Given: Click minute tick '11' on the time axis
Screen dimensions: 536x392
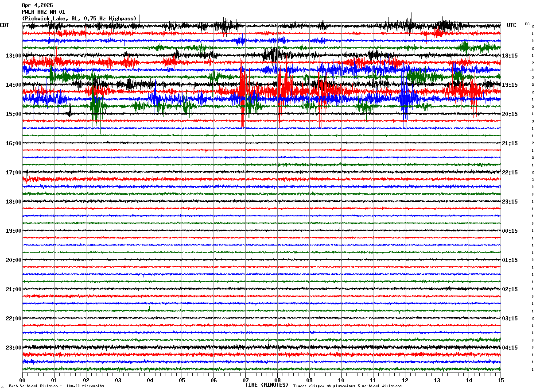Looking at the screenshot, I should (x=373, y=380).
